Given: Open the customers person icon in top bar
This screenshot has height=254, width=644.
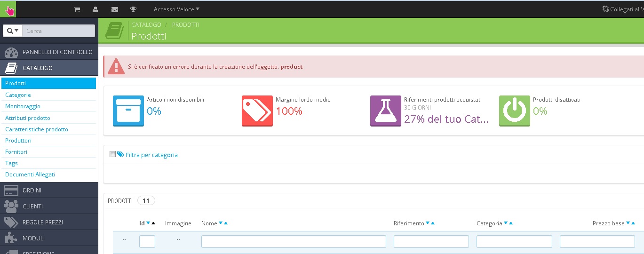Looking at the screenshot, I should point(95,9).
